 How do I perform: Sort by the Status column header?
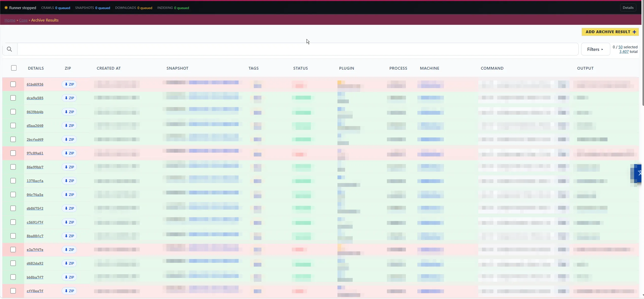[300, 68]
